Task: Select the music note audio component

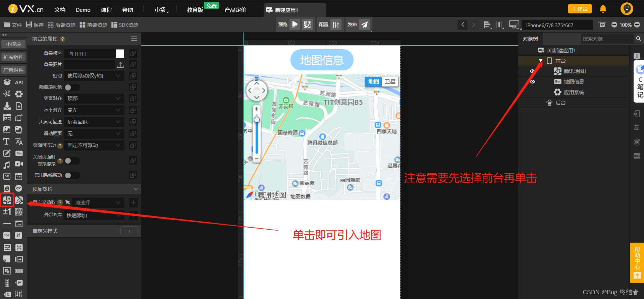Action: (x=7, y=165)
